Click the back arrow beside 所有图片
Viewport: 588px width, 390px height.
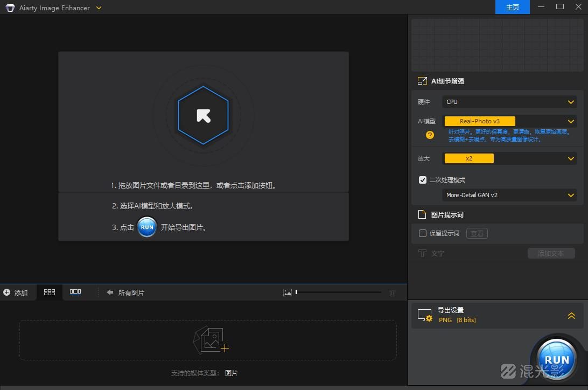point(110,292)
